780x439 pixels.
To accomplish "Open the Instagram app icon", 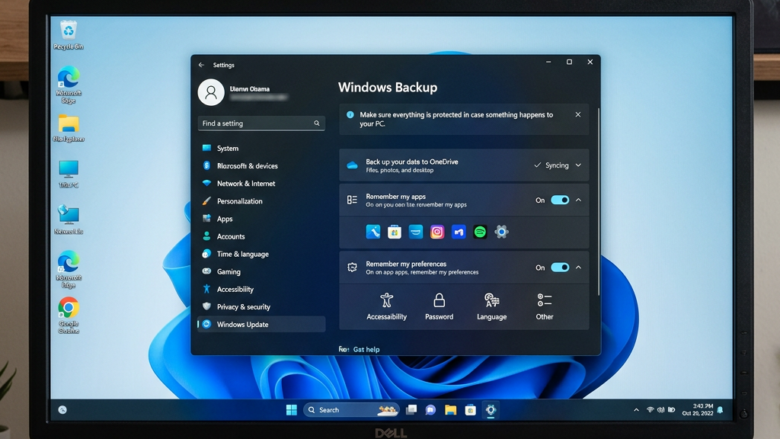I will pos(437,232).
